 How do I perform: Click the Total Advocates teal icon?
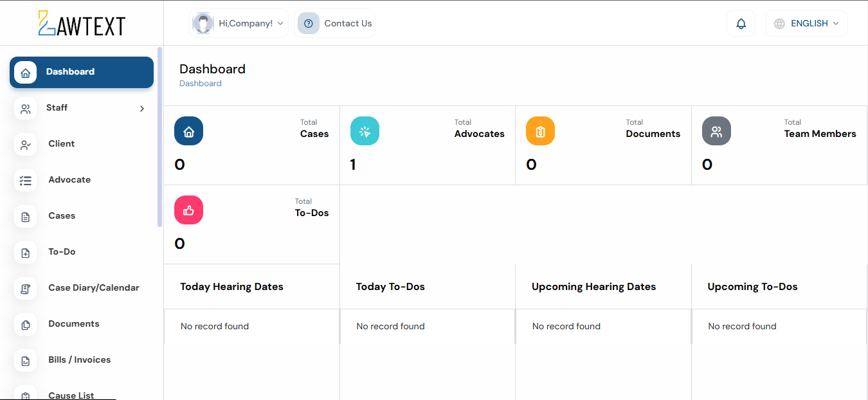click(x=365, y=131)
